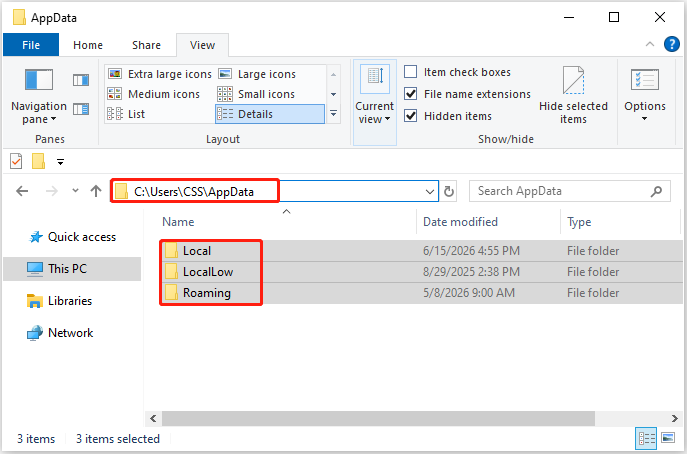Click Local's date 6/15/2026 4:55 PM
The image size is (687, 454).
tap(471, 251)
